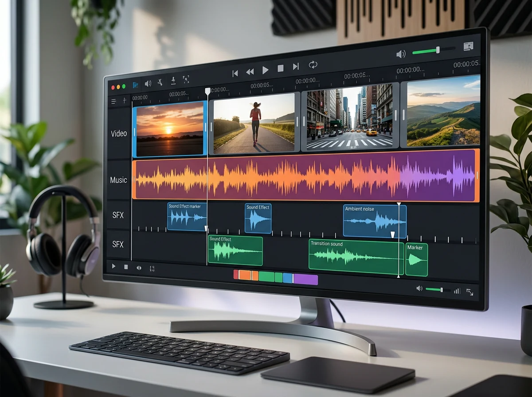Click the speaker icon in the left toolbar
The image size is (532, 397).
tap(148, 83)
